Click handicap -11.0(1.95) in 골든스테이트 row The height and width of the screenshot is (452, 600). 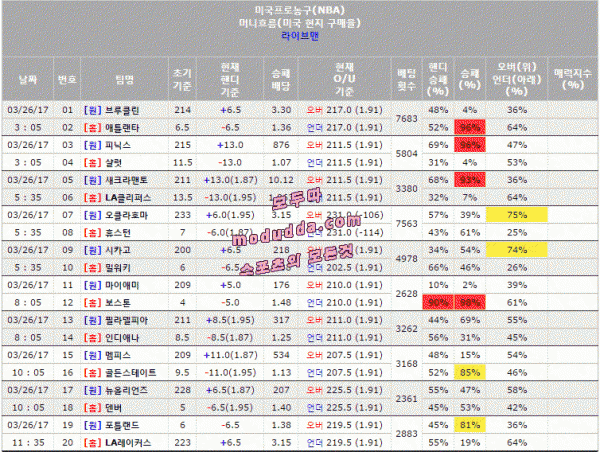pyautogui.click(x=230, y=373)
